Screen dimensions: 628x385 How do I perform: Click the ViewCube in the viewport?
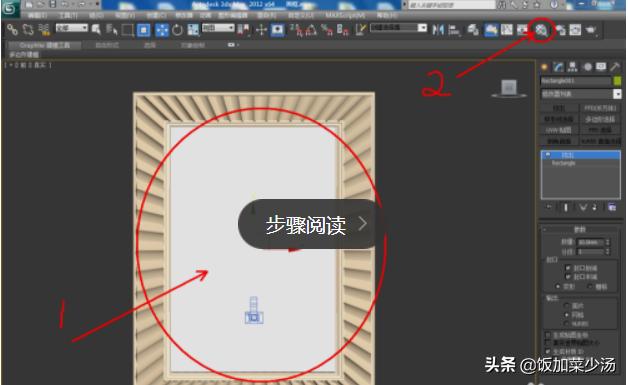tap(509, 88)
